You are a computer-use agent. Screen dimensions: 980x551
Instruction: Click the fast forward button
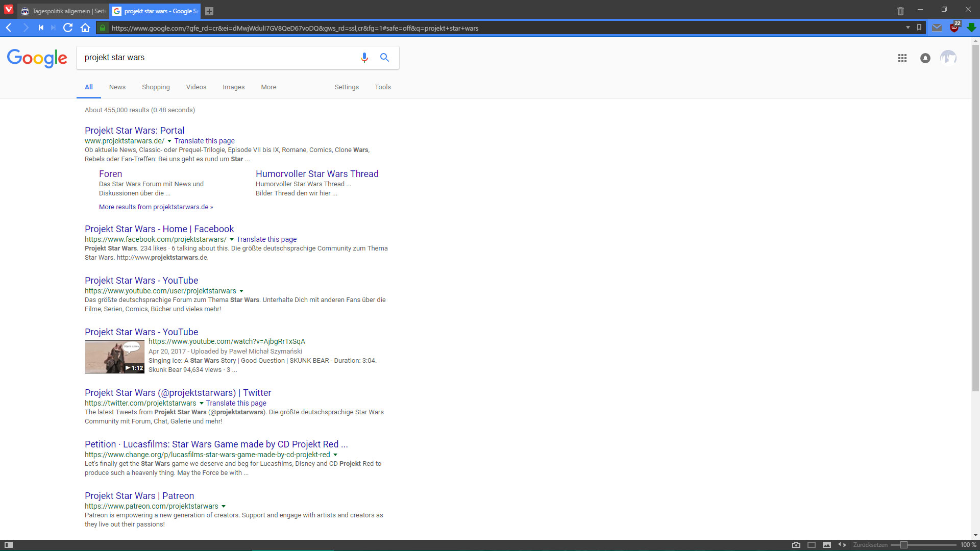pyautogui.click(x=53, y=28)
